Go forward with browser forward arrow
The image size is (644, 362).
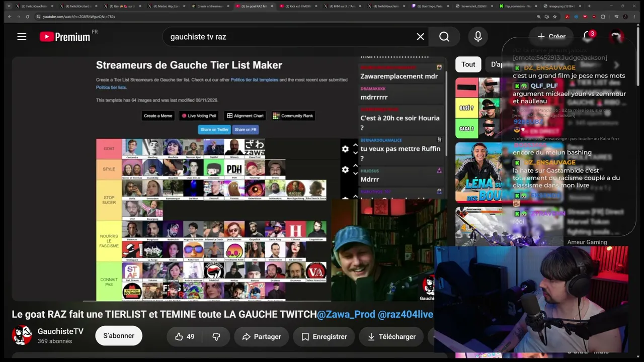[18, 17]
